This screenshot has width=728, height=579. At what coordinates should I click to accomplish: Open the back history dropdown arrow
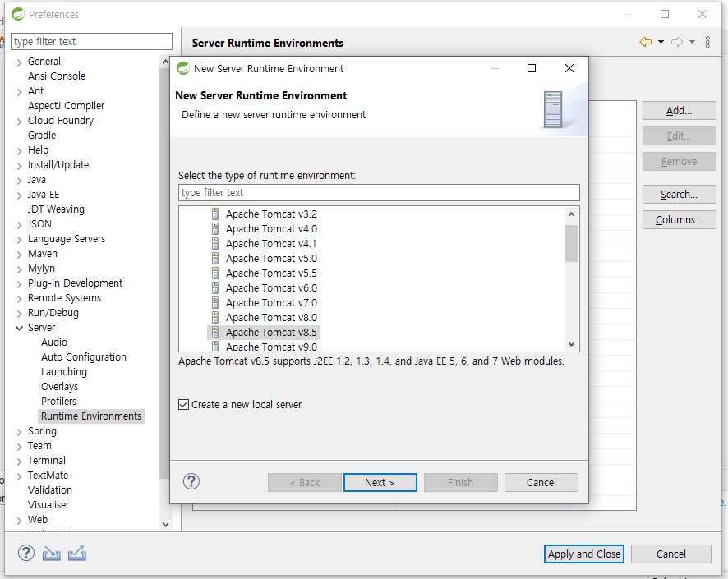661,42
